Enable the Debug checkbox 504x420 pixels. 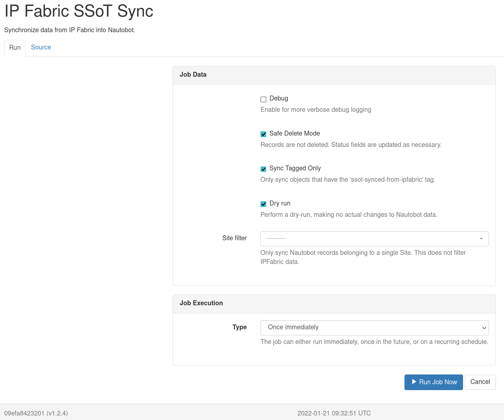[263, 99]
